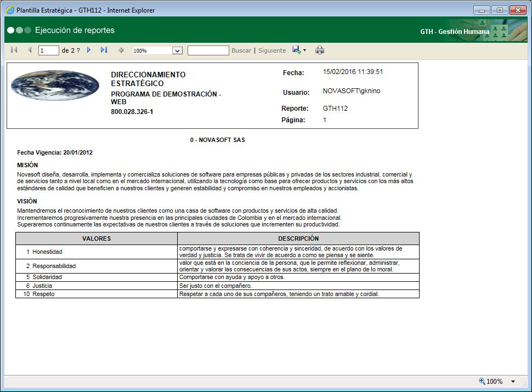Jump to last page of report
Image resolution: width=532 pixels, height=392 pixels.
click(104, 50)
